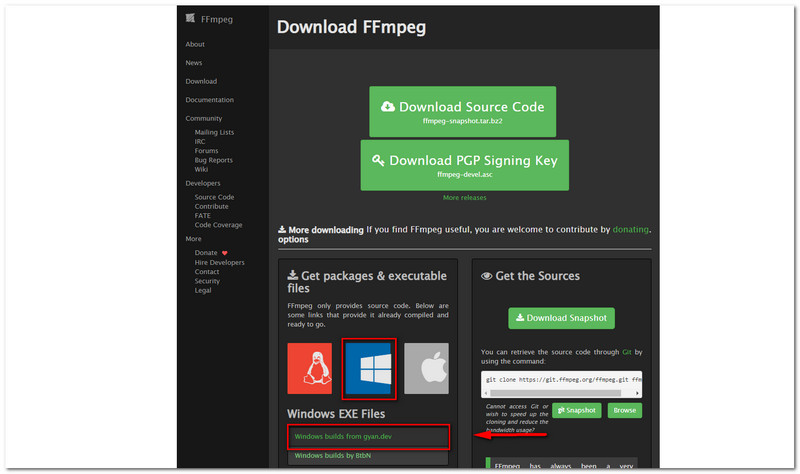Click Download Snapshot button

tap(561, 318)
